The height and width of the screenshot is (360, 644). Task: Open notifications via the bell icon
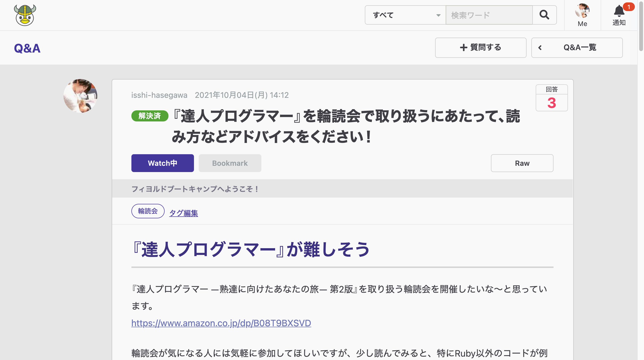pos(618,11)
